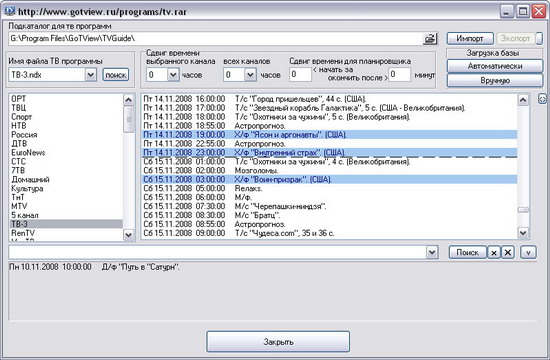This screenshot has height=360, width=550.
Task: Click channel list scroll up arrow
Action: [129, 100]
